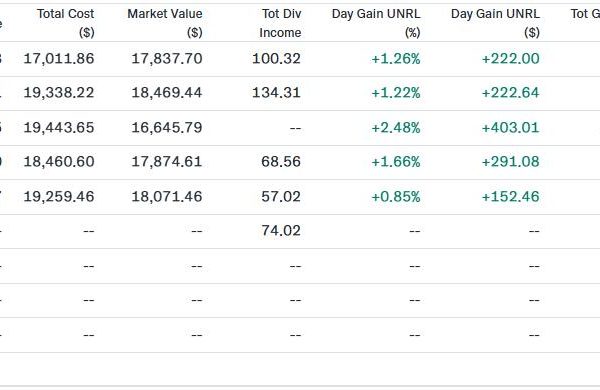The height and width of the screenshot is (390, 600).
Task: Click total cost 18,460.60 value
Action: [x=59, y=162]
